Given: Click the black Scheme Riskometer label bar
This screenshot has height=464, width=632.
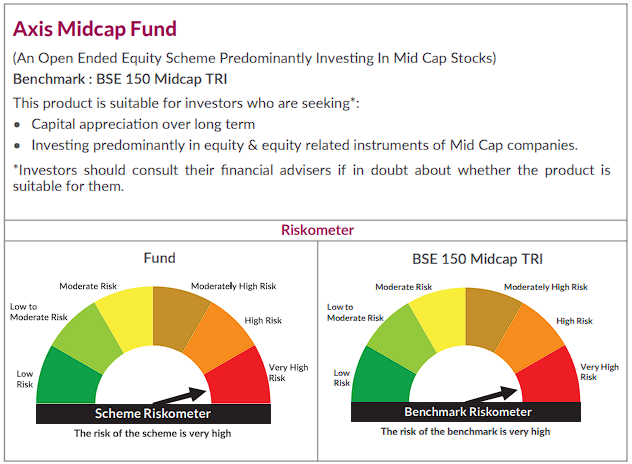Looking at the screenshot, I should [x=153, y=413].
